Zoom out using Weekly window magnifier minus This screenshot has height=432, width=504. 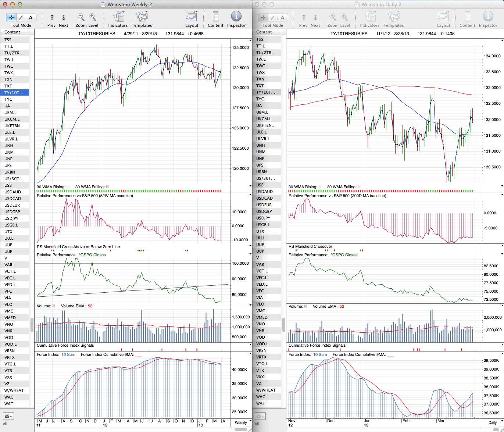click(x=81, y=17)
